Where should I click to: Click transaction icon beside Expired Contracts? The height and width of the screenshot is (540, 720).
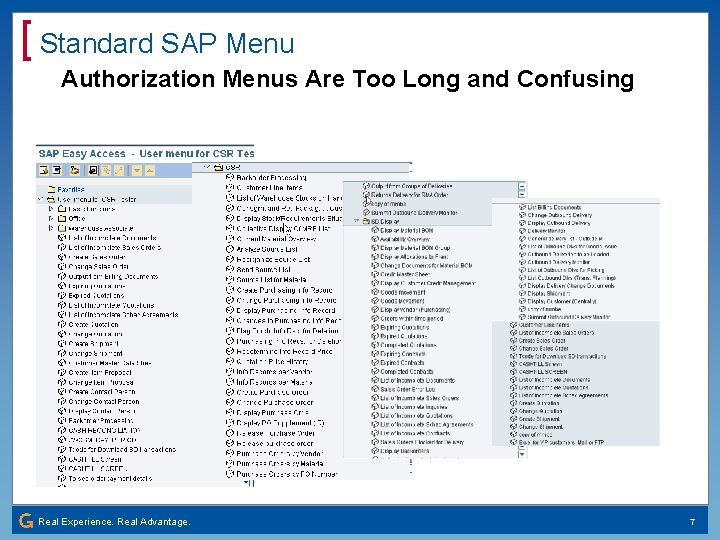pyautogui.click(x=375, y=363)
